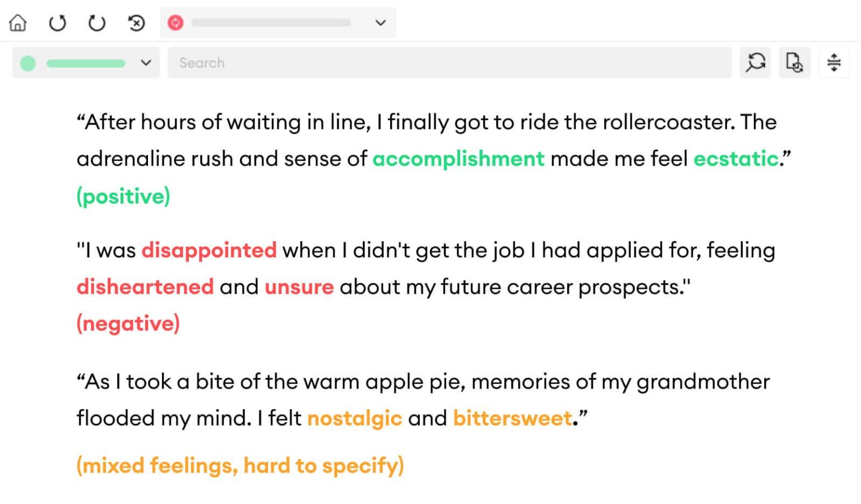Click the collapse vertical spacing icon
Image resolution: width=861 pixels, height=504 pixels.
[834, 62]
